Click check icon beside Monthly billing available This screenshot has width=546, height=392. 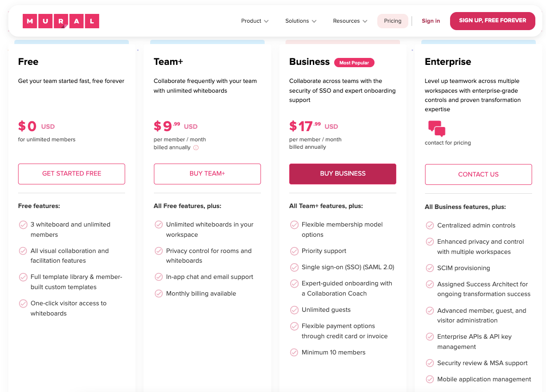[159, 294]
